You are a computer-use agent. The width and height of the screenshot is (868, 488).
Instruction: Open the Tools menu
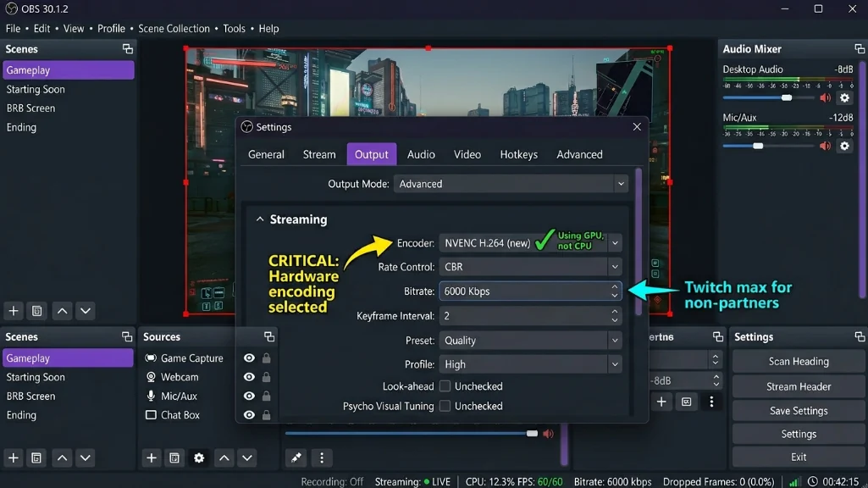point(235,29)
